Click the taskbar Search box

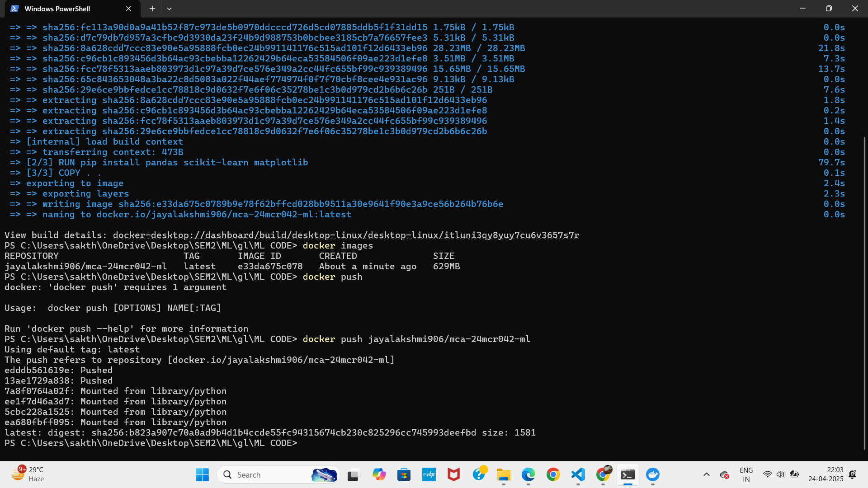click(278, 474)
